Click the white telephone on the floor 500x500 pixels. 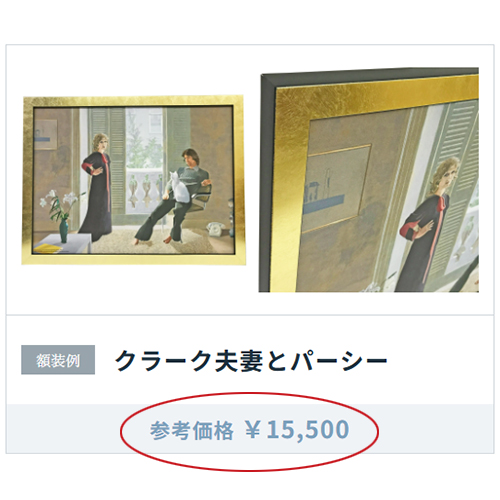click(x=215, y=228)
